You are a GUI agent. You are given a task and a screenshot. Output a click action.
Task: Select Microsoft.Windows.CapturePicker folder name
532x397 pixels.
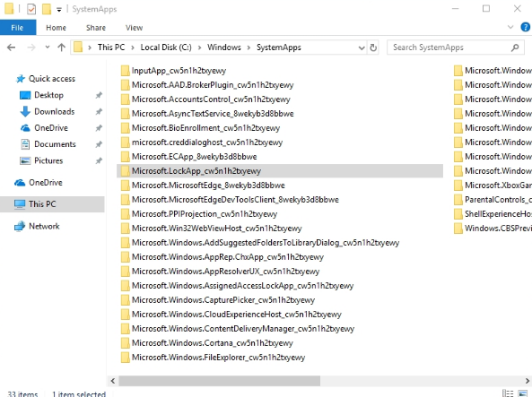[223, 300]
